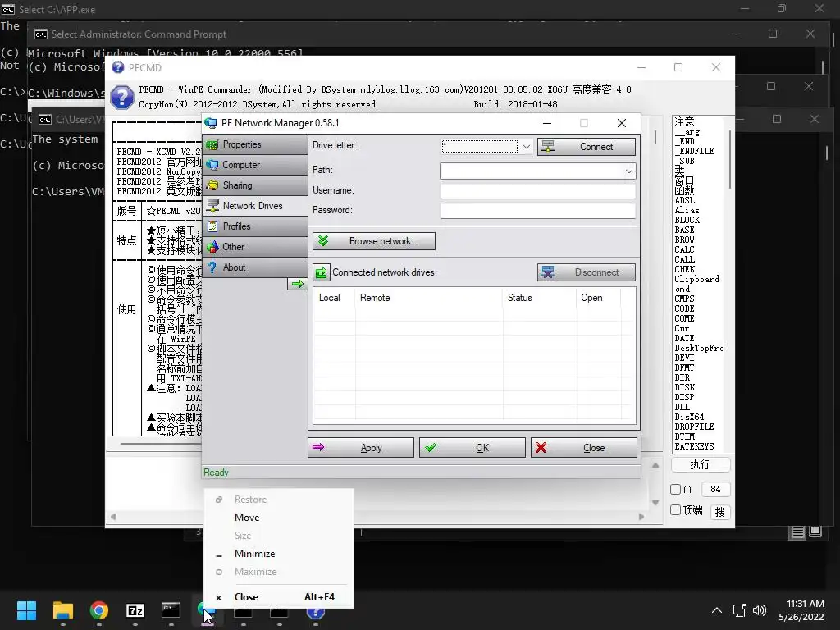
Task: Select the Network Drives tab
Action: point(255,206)
